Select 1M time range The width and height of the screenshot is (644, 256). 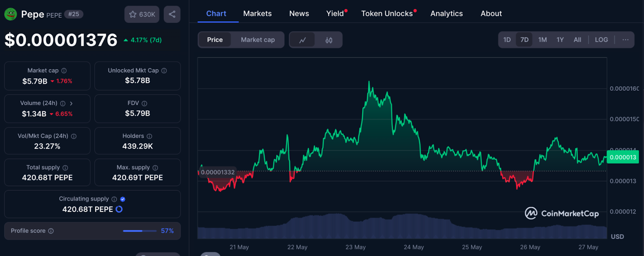(x=543, y=40)
